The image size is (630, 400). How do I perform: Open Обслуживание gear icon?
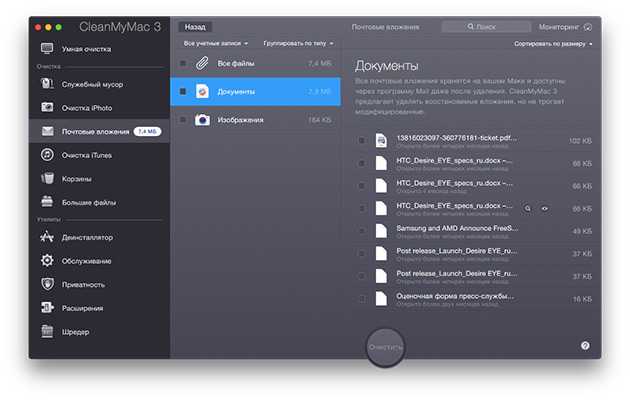click(x=47, y=261)
